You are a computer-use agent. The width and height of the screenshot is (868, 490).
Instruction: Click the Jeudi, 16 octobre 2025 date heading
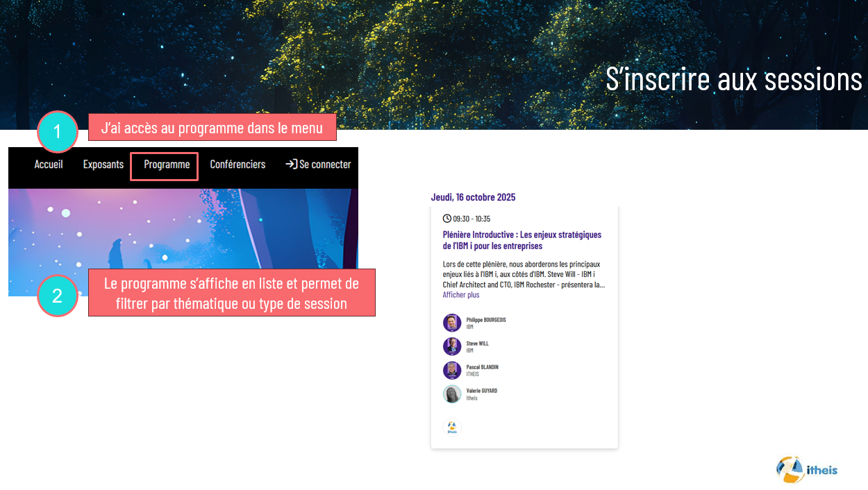tap(473, 197)
